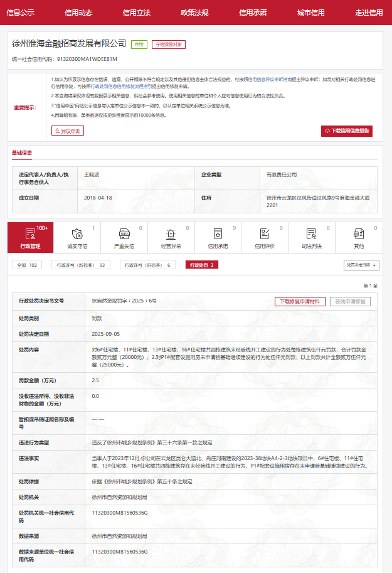Open the 处罚决定日期 sort dropdown
The height and width of the screenshot is (573, 392).
[x=361, y=265]
